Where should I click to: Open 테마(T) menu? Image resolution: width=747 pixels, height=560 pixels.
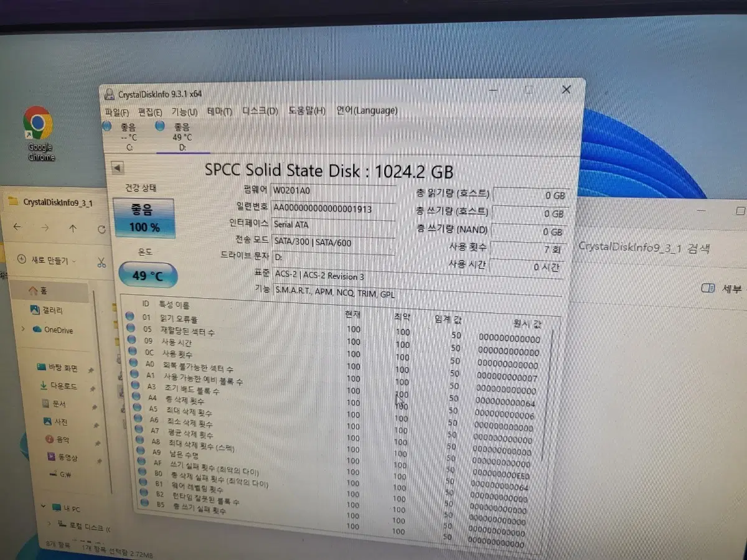pyautogui.click(x=220, y=111)
